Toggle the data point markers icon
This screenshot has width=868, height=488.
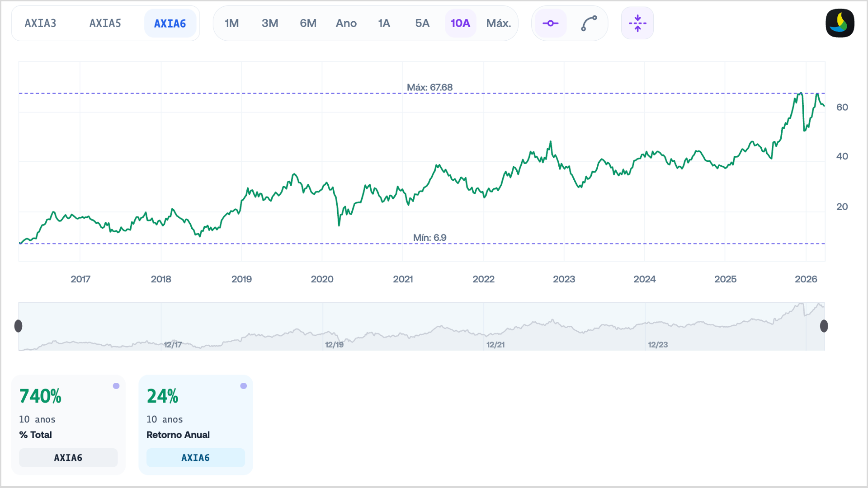coord(550,23)
